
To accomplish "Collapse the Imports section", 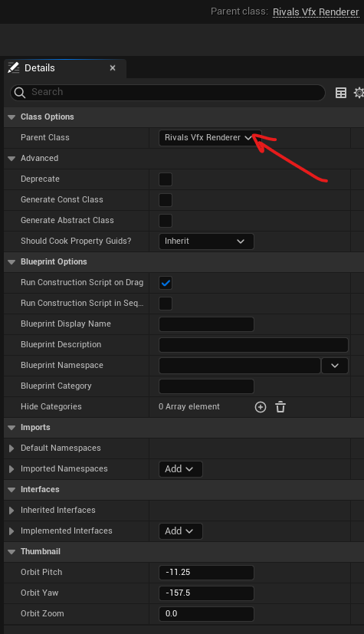I will (11, 427).
